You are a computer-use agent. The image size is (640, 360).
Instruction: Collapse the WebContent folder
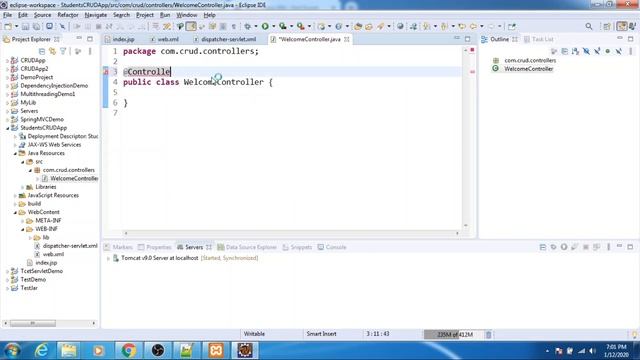[16, 212]
